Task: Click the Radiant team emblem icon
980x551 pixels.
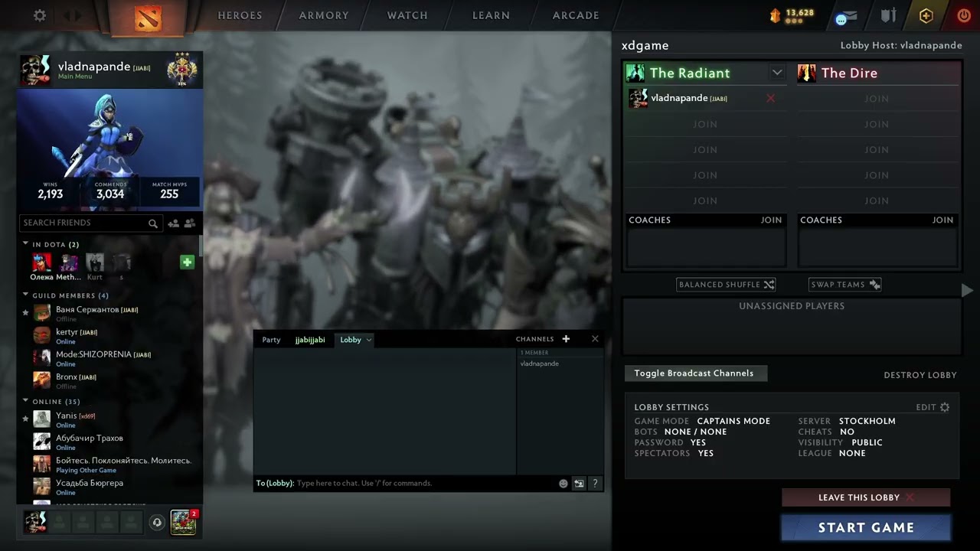Action: pyautogui.click(x=635, y=73)
